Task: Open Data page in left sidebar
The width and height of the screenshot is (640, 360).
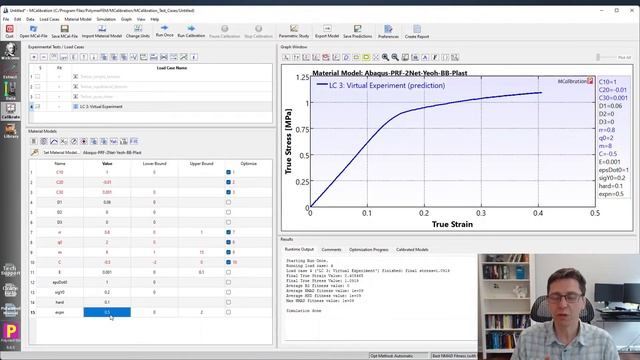Action: tap(10, 91)
